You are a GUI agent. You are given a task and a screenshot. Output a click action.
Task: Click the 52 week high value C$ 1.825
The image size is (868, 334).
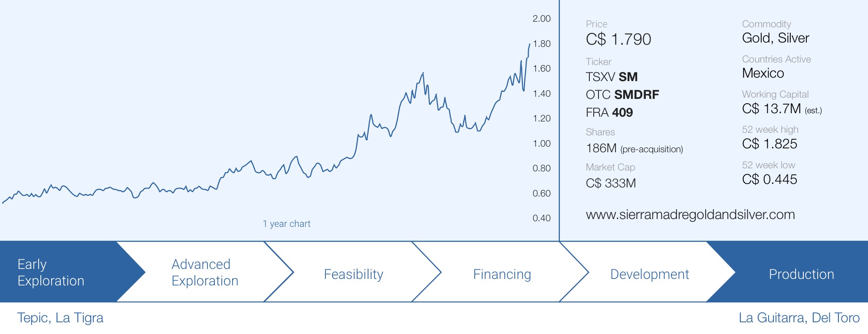(769, 144)
